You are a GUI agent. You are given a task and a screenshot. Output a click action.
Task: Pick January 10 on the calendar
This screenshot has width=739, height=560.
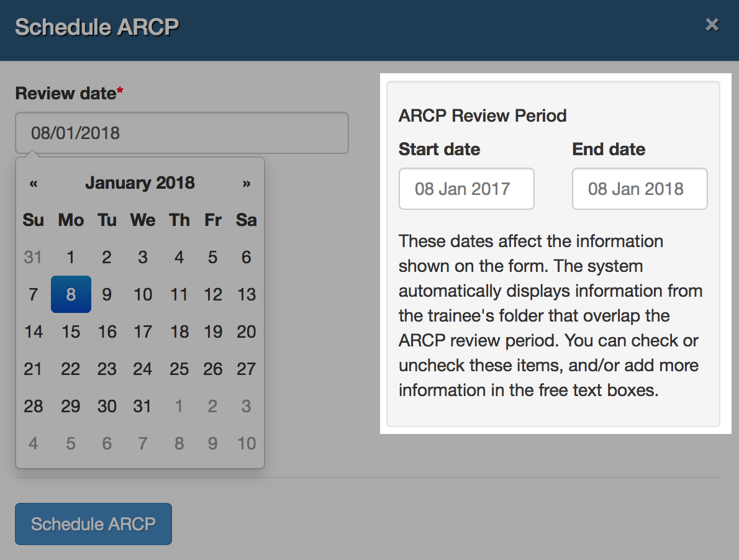point(143,294)
